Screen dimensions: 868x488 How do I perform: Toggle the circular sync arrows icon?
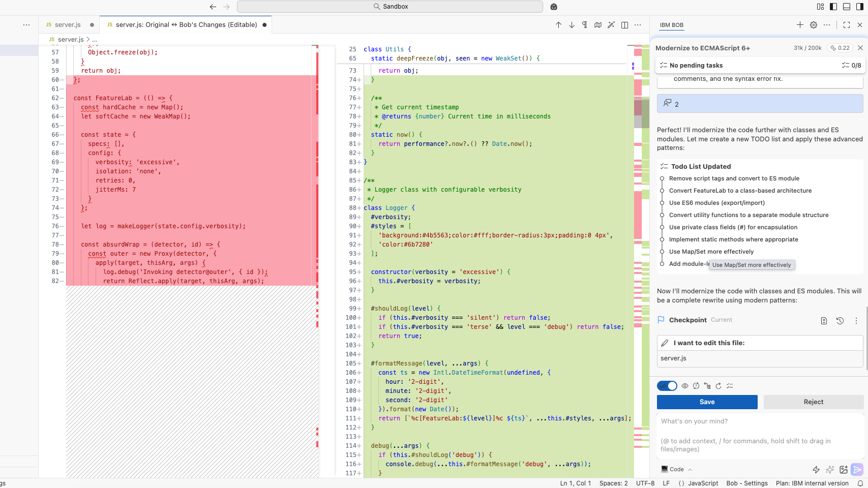pos(696,386)
